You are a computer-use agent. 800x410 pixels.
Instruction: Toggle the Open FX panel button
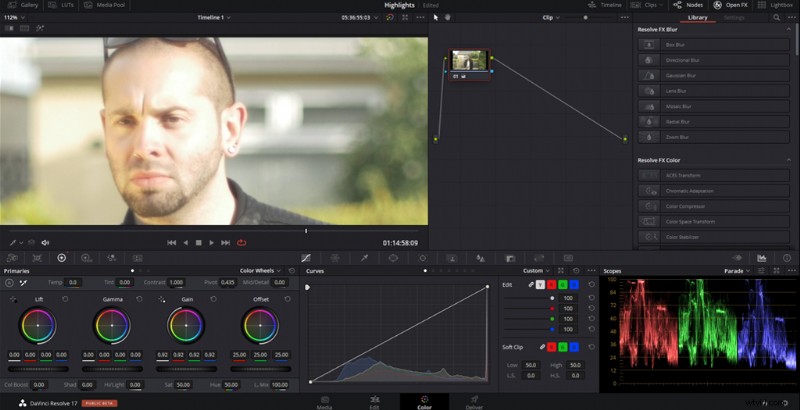click(x=730, y=5)
